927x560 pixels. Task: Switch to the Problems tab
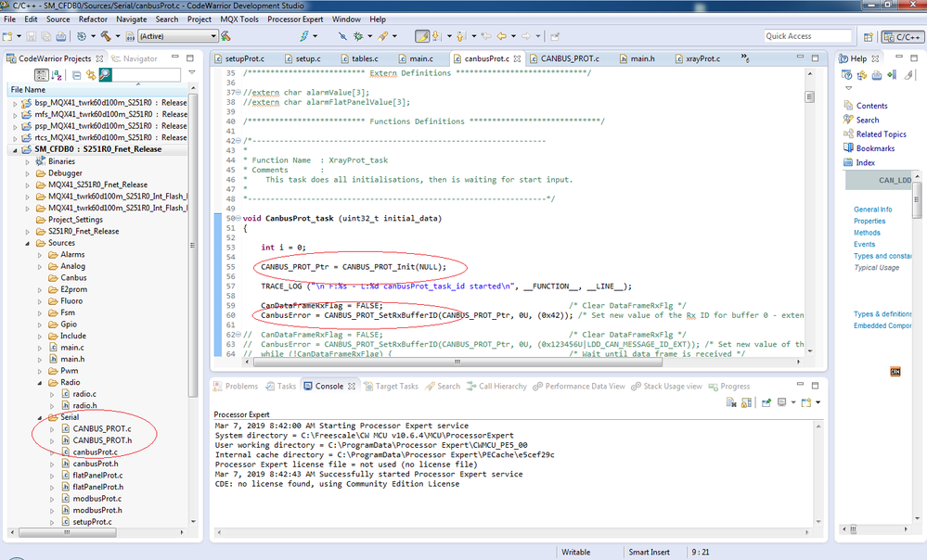pos(236,387)
